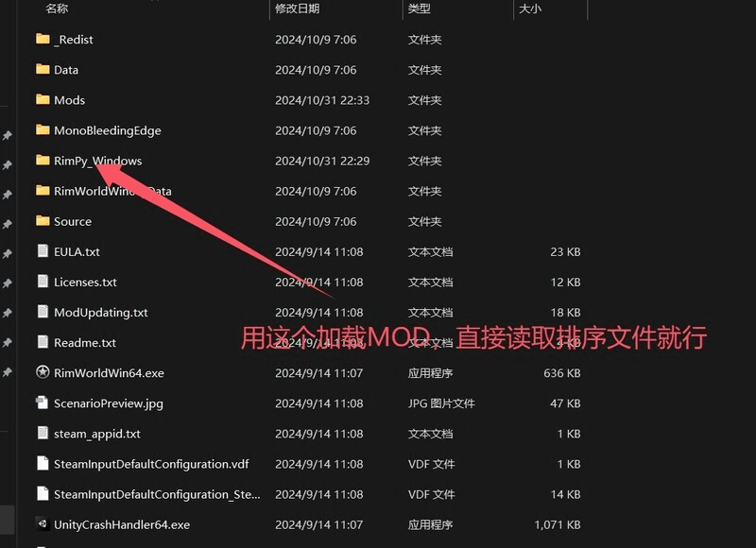Open the EULA.txt text file

point(75,251)
